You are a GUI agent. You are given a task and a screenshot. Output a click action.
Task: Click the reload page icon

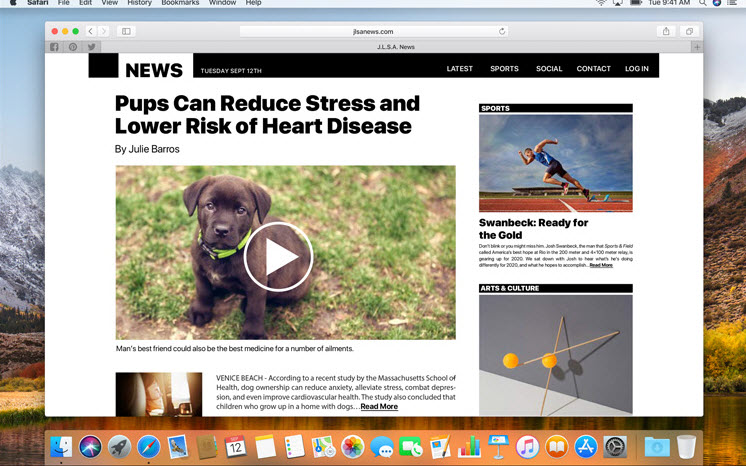[502, 32]
